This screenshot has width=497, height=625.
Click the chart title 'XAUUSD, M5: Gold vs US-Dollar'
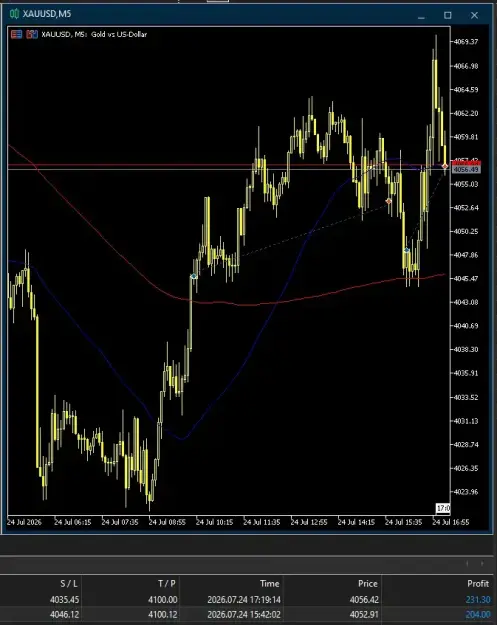point(94,34)
